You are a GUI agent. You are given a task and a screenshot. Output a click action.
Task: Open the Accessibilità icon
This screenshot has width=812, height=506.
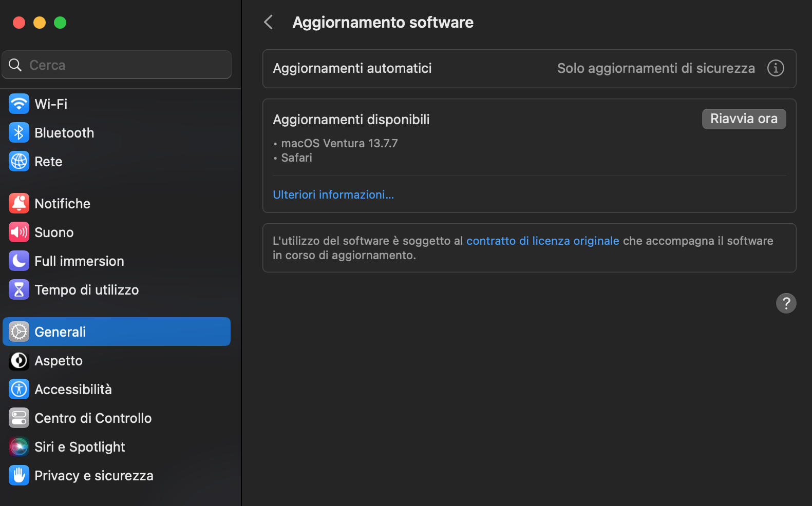pyautogui.click(x=19, y=389)
